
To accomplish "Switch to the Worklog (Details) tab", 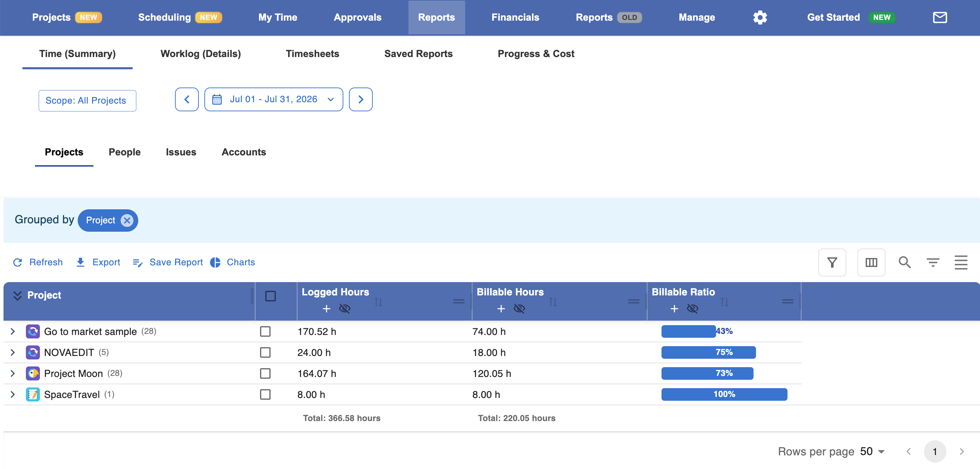I will tap(201, 54).
